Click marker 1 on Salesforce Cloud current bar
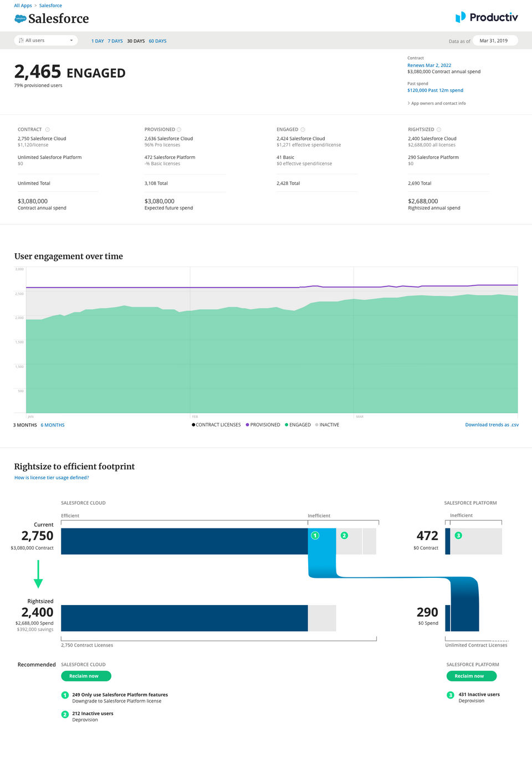The image size is (532, 764). 315,535
